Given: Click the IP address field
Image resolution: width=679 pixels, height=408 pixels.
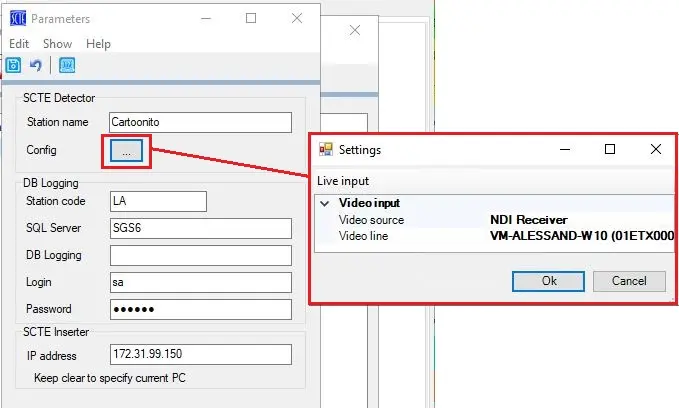Looking at the screenshot, I should [199, 355].
